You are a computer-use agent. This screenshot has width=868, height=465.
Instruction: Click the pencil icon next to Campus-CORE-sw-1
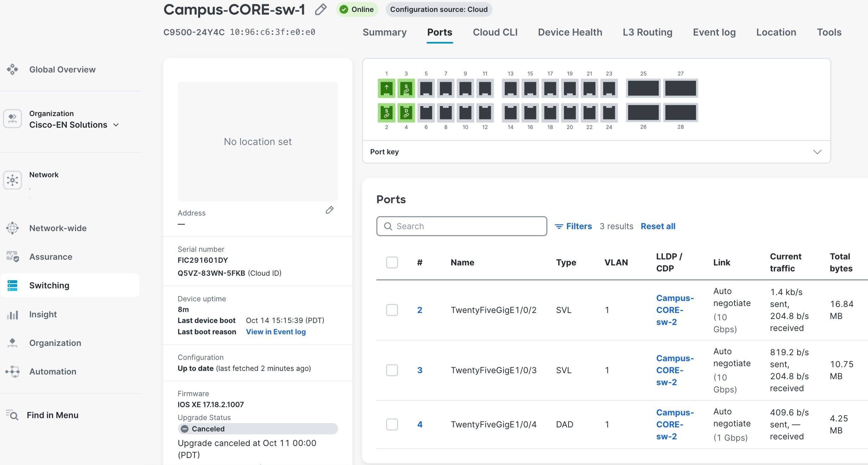coord(321,10)
